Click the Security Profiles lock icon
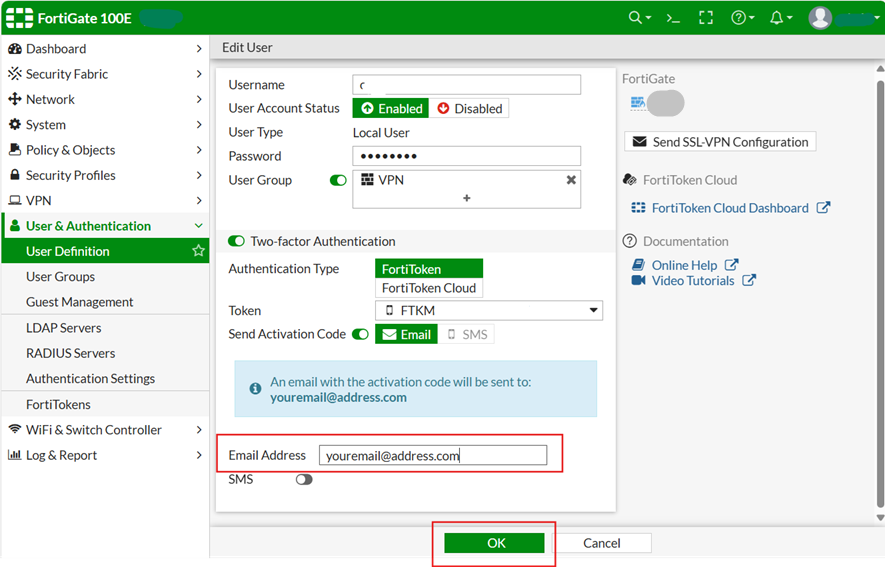Image resolution: width=885 pixels, height=571 pixels. (x=15, y=175)
